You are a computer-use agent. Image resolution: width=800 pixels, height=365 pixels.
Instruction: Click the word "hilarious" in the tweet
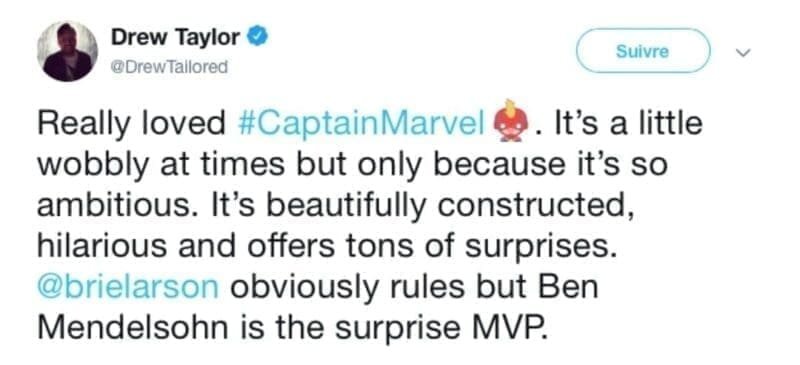pos(102,247)
